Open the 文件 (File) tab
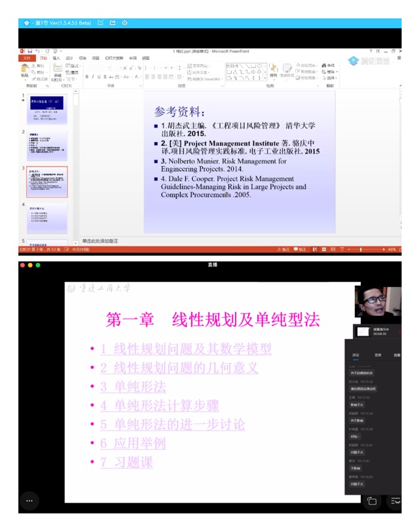This screenshot has height=532, width=420. 27,58
